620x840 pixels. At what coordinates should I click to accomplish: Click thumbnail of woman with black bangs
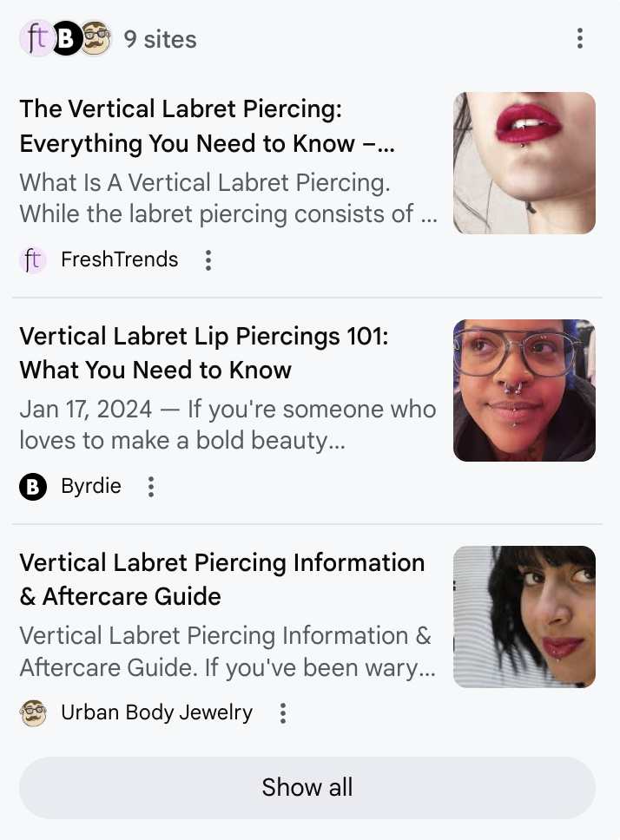pyautogui.click(x=524, y=617)
